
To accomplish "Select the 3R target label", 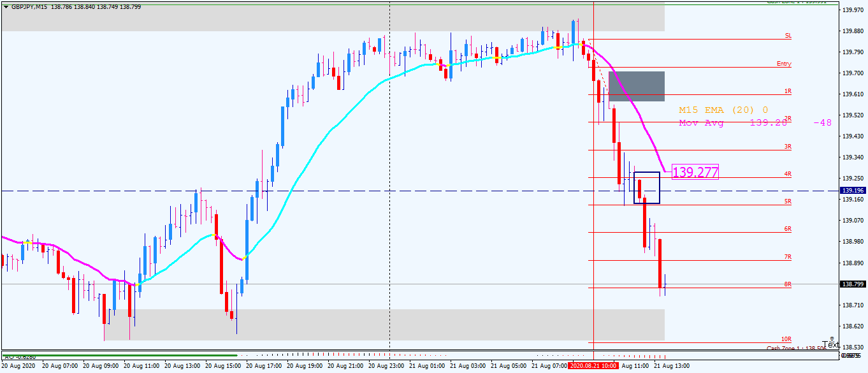I will pyautogui.click(x=788, y=147).
